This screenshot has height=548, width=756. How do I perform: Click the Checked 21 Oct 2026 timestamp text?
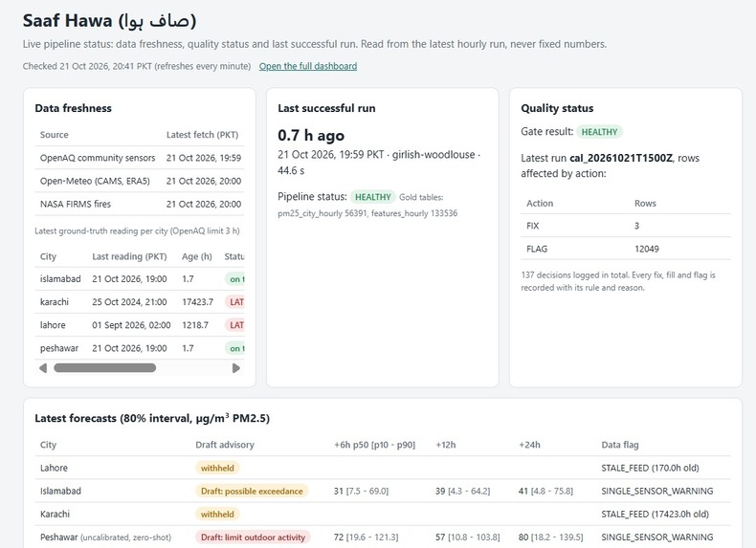click(137, 66)
